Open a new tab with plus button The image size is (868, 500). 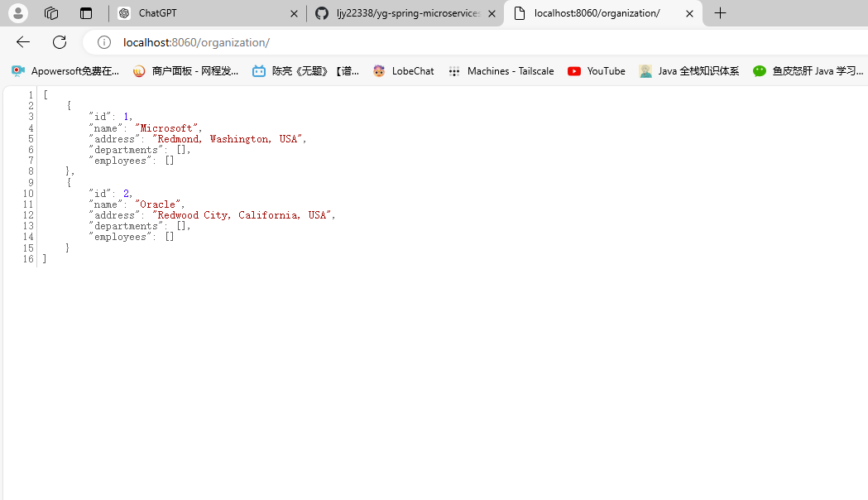tap(720, 13)
